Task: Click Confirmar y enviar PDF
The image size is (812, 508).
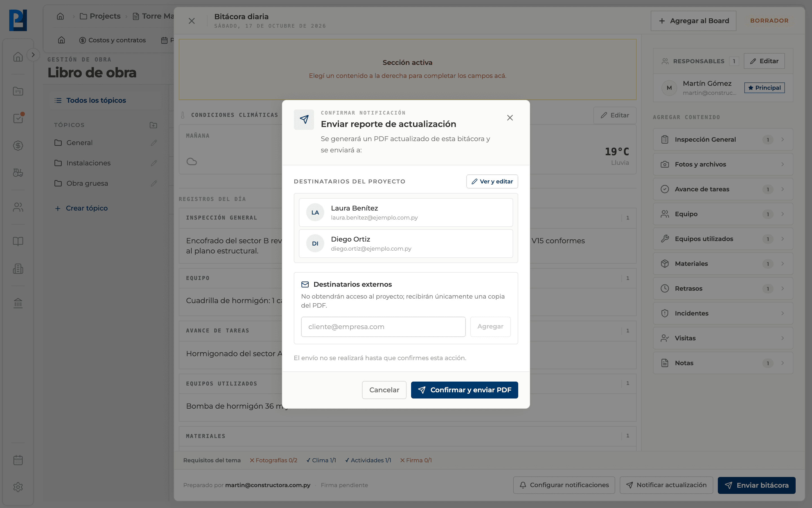Action: pos(464,390)
